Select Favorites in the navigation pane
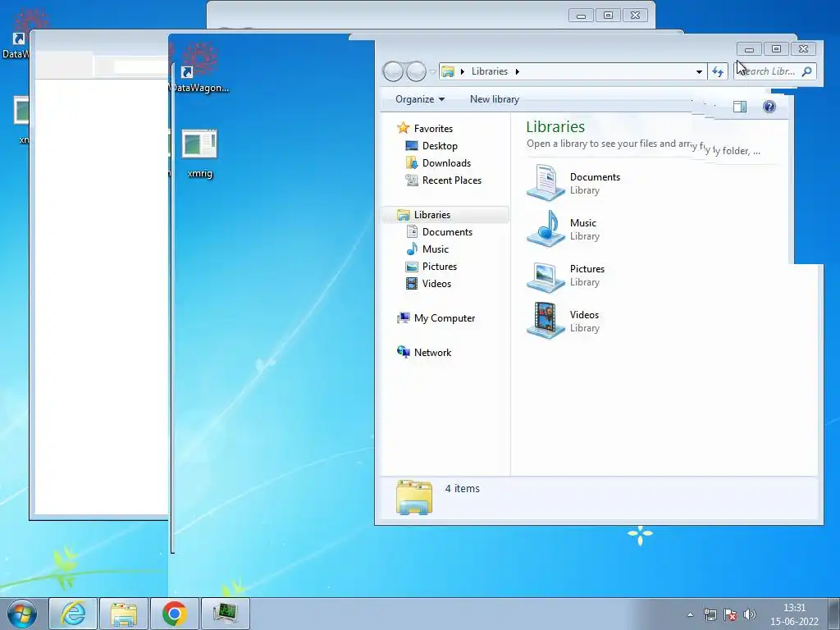Viewport: 840px width, 630px height. click(425, 129)
